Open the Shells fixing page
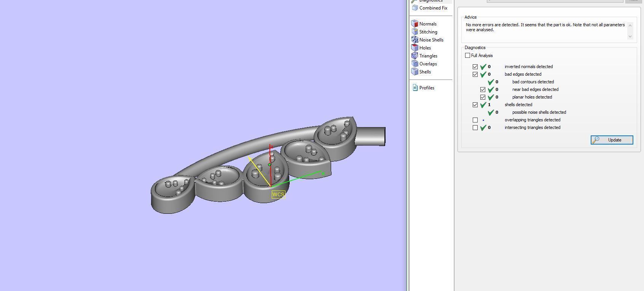This screenshot has height=291, width=644. [x=421, y=72]
